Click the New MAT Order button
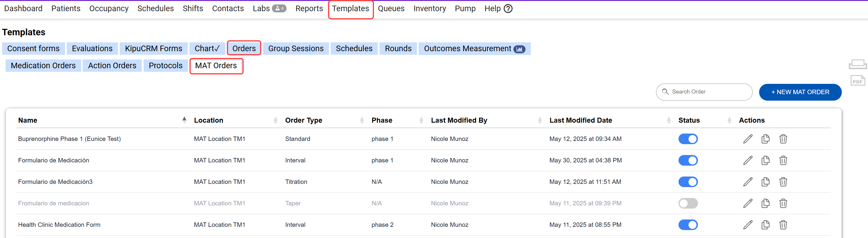Screen dimensions: 868x238 click(800, 92)
